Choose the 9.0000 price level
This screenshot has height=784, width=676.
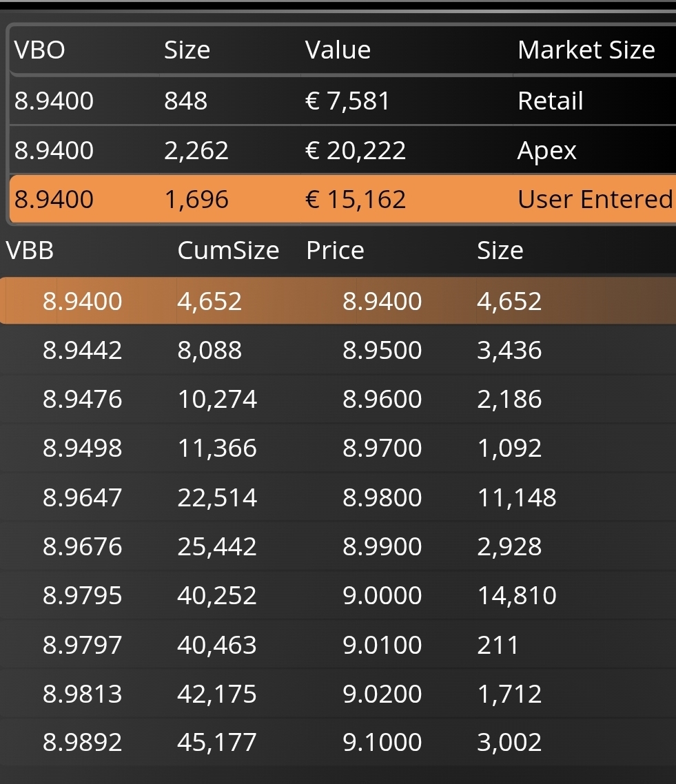[382, 595]
